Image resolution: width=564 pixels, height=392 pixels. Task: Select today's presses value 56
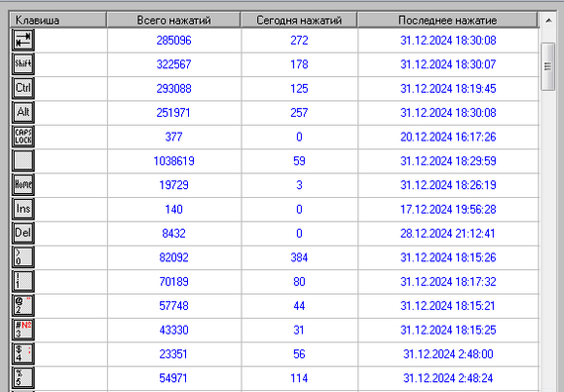[x=299, y=353]
